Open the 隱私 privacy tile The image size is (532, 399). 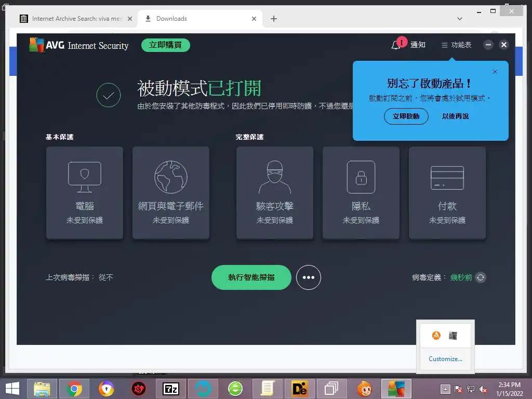361,193
